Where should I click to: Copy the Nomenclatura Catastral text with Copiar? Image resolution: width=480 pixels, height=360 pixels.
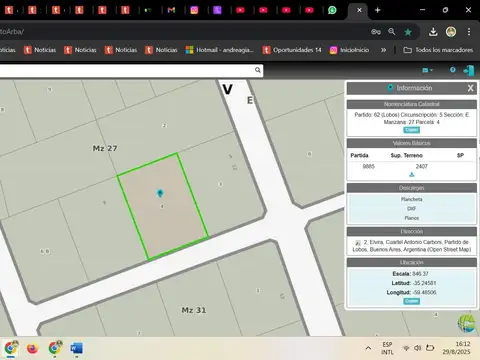click(412, 130)
